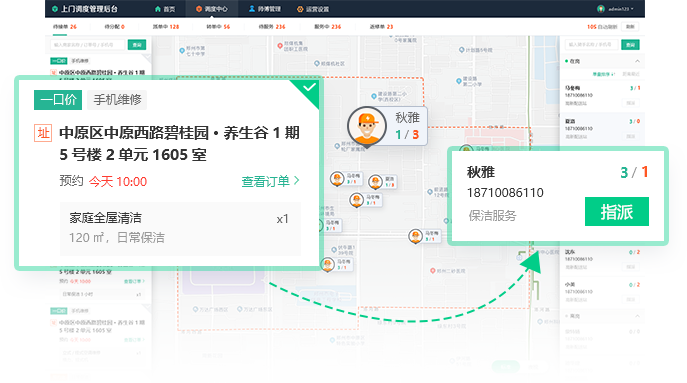Focus the worker search field on right
687x383 pixels.
[591, 45]
